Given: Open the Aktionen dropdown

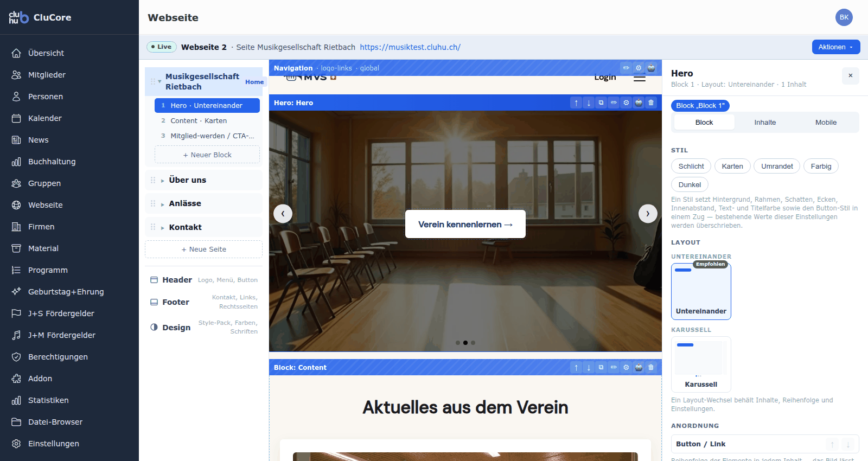Looking at the screenshot, I should pos(836,47).
